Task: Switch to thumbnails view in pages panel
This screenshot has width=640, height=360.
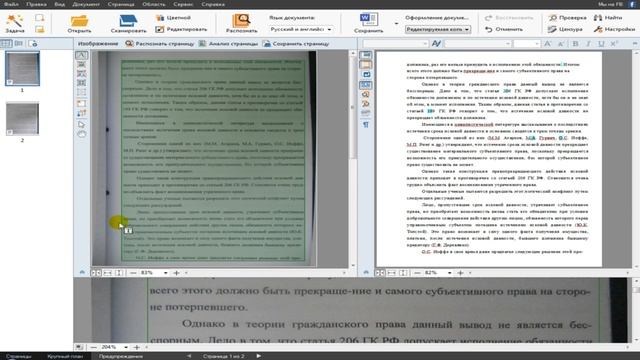Action: point(7,43)
